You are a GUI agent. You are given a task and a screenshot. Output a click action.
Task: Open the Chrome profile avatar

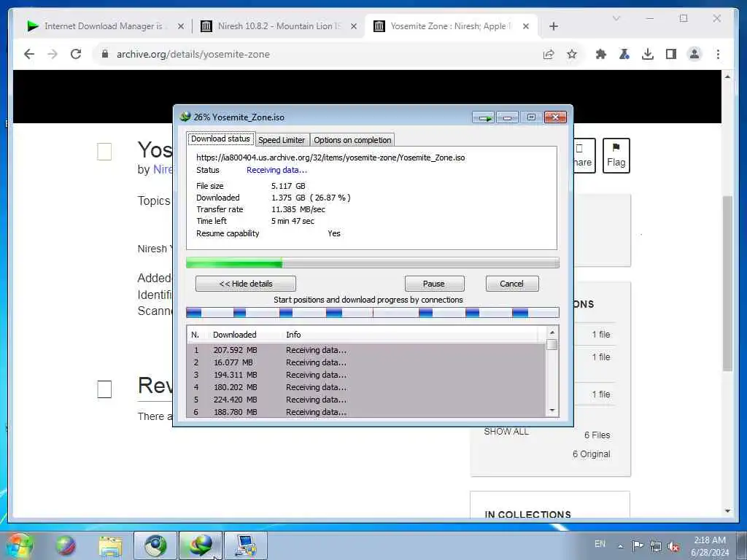pos(694,54)
